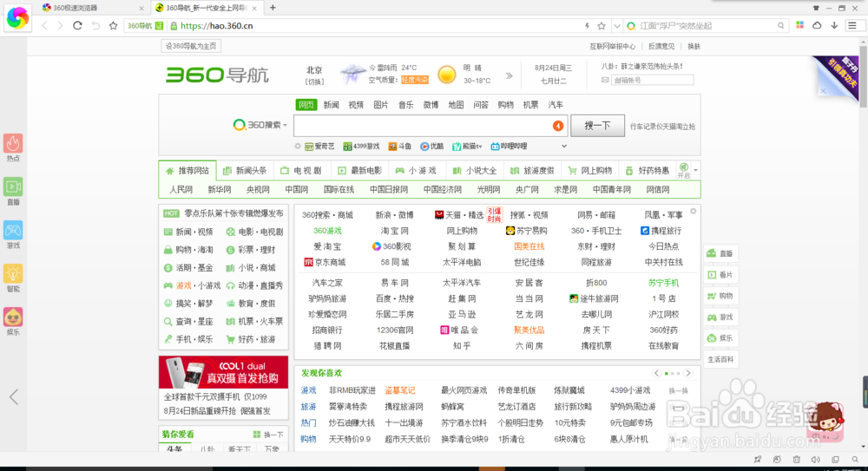Open 互联网举报中心 link

click(612, 46)
